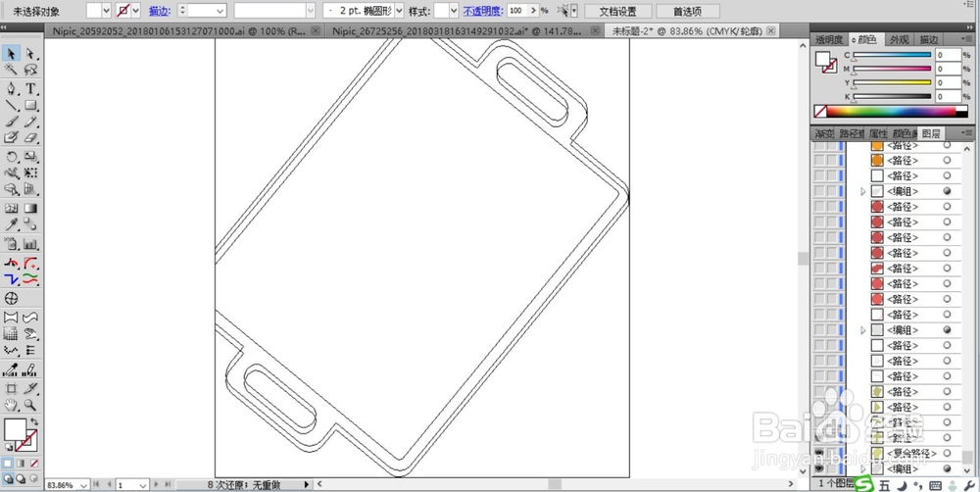
Task: Choose the Eraser tool
Action: coord(30,136)
